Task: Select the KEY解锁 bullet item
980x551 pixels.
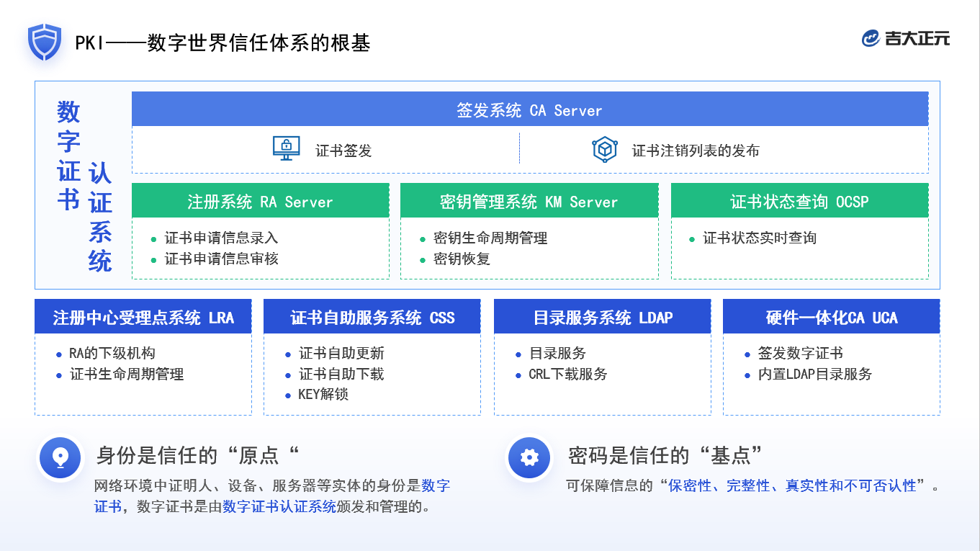Action: (x=323, y=395)
